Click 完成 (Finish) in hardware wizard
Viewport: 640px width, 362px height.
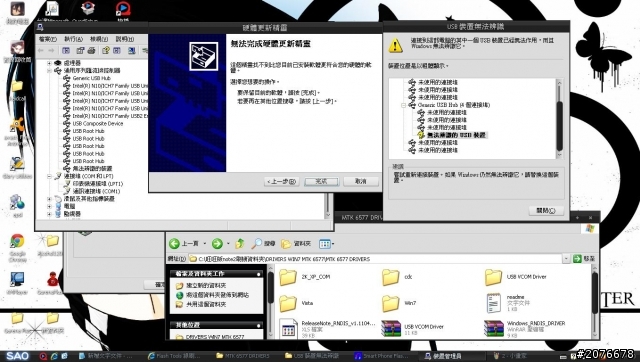pyautogui.click(x=322, y=181)
